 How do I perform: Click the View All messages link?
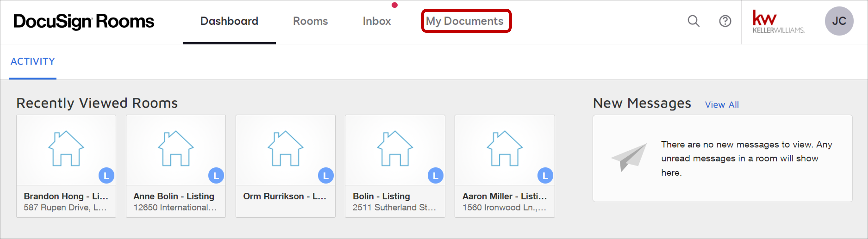point(722,105)
